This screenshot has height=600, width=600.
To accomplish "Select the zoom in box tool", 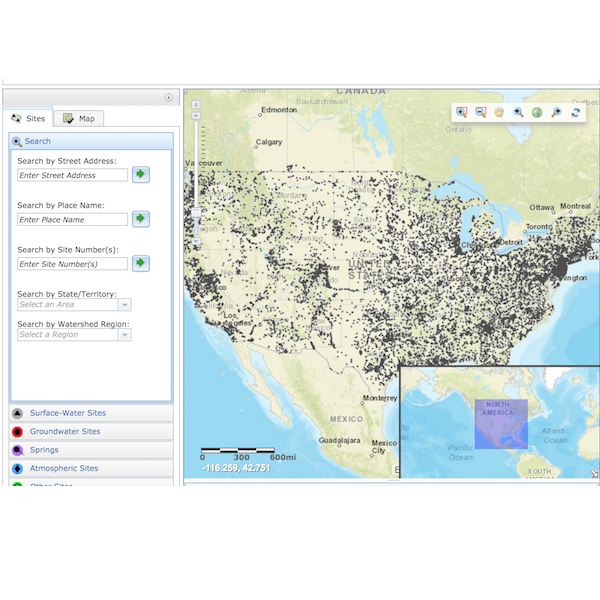I will coord(461,113).
